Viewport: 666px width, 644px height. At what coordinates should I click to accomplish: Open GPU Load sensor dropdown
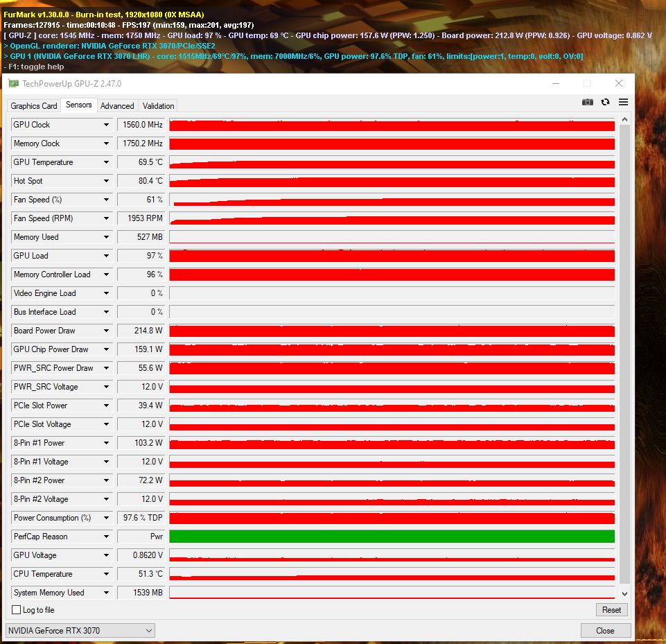106,256
